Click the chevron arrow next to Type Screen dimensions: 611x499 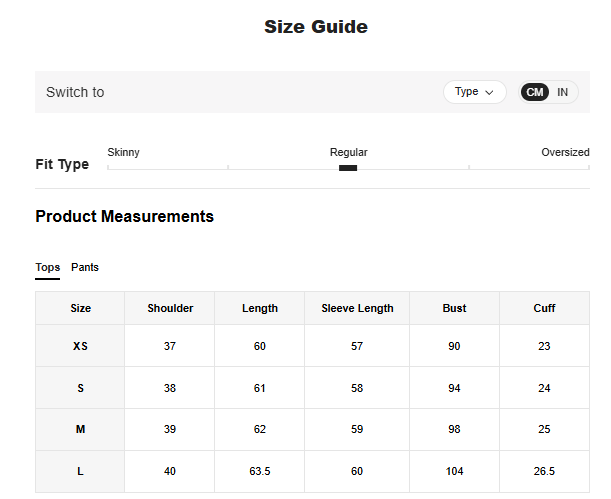(490, 92)
